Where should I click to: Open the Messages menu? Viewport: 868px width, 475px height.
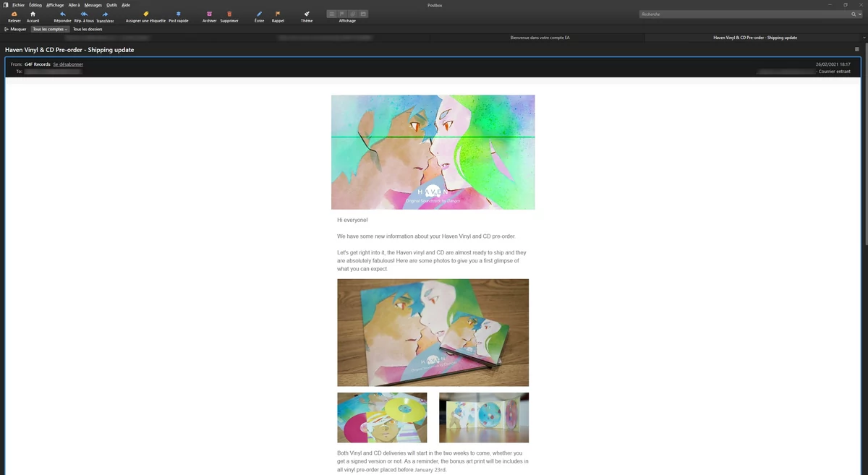click(93, 5)
